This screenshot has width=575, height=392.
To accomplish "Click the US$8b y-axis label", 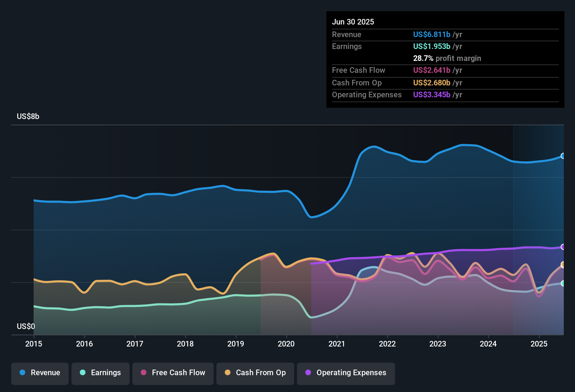I will (x=28, y=117).
